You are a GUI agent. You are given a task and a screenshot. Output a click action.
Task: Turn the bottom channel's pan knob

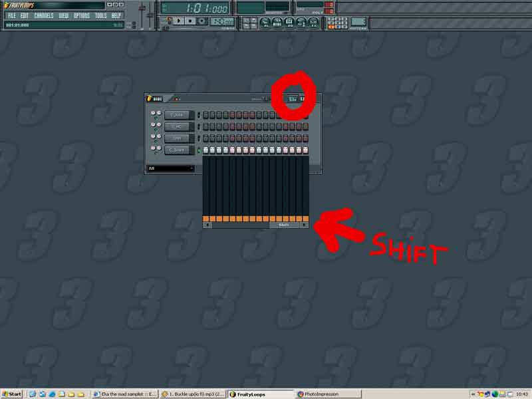pyautogui.click(x=153, y=148)
